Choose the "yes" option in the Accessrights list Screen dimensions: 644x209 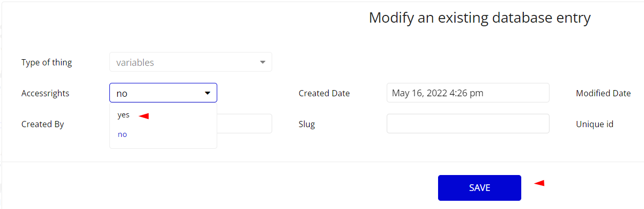[123, 115]
